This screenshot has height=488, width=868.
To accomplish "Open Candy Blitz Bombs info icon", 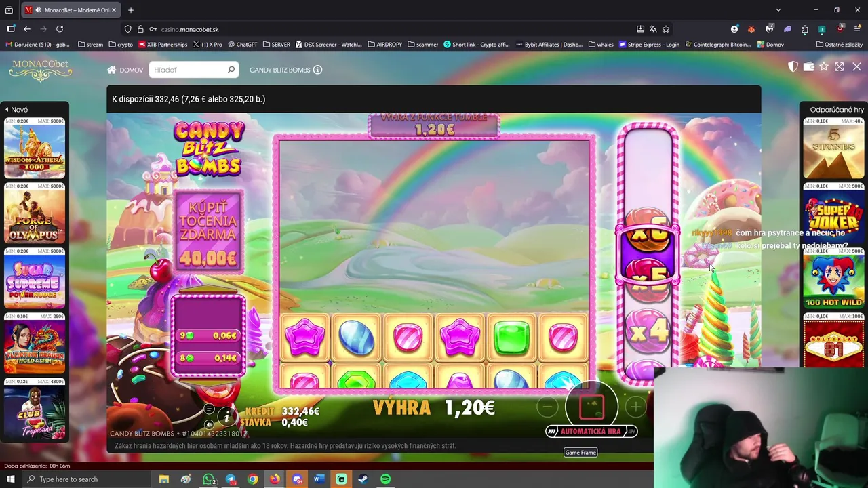I will click(x=317, y=70).
